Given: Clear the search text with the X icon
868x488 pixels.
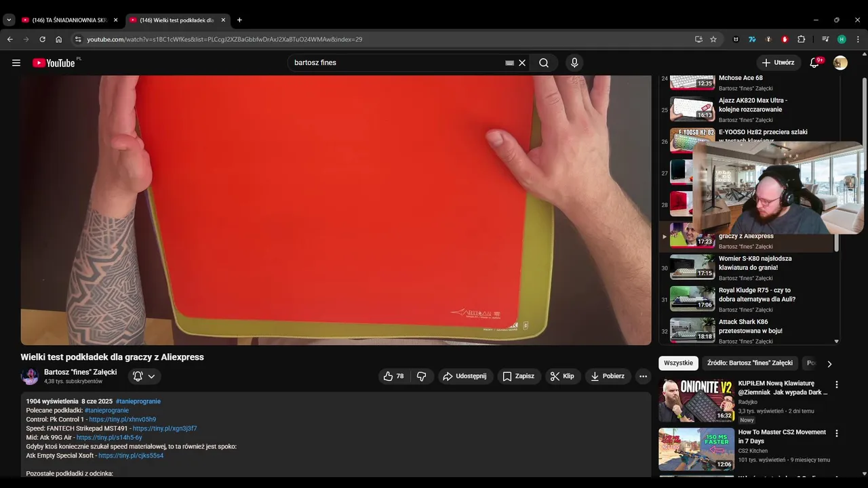Looking at the screenshot, I should (x=522, y=63).
